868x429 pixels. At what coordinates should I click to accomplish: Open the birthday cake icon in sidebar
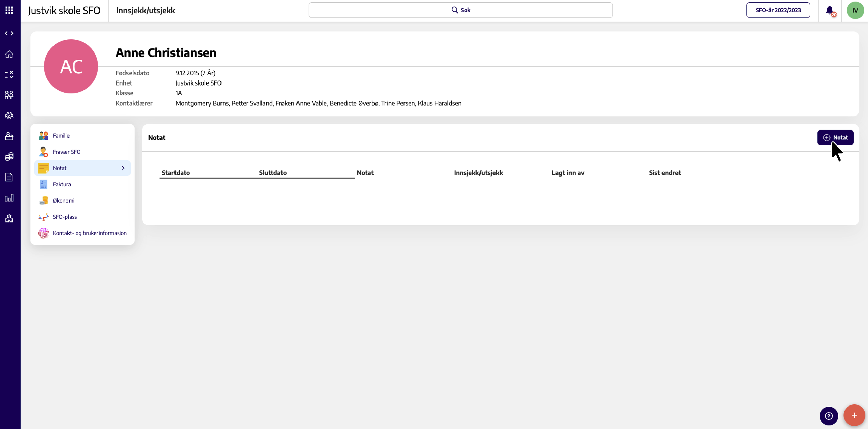click(9, 136)
